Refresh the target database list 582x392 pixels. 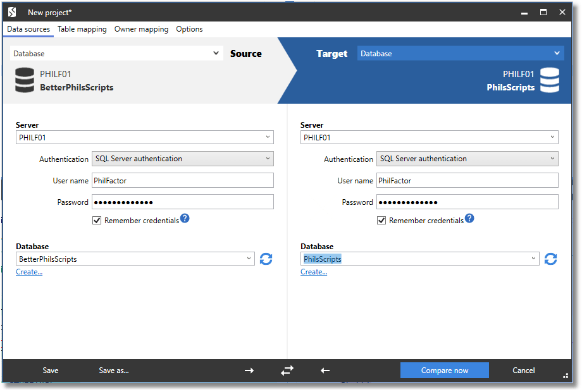pos(550,259)
